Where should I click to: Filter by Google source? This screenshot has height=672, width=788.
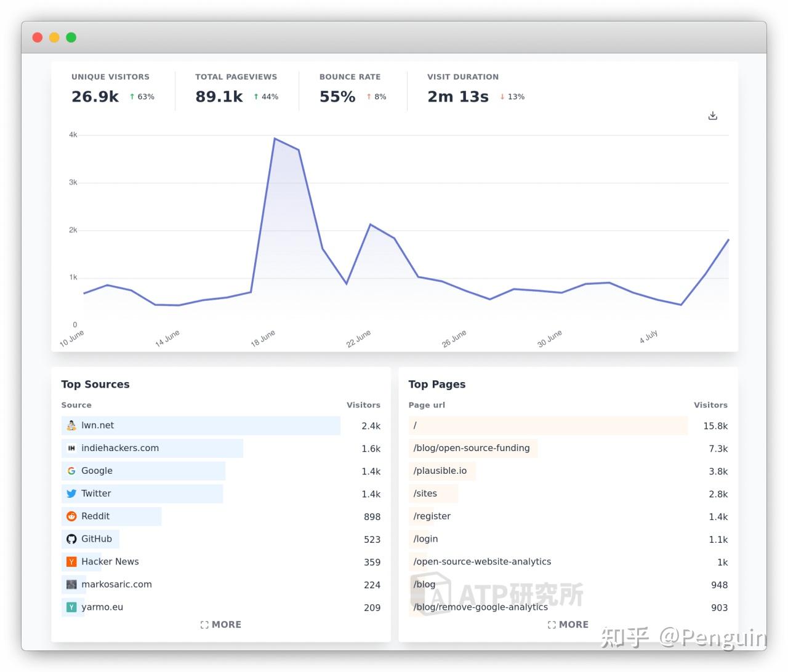pos(221,471)
